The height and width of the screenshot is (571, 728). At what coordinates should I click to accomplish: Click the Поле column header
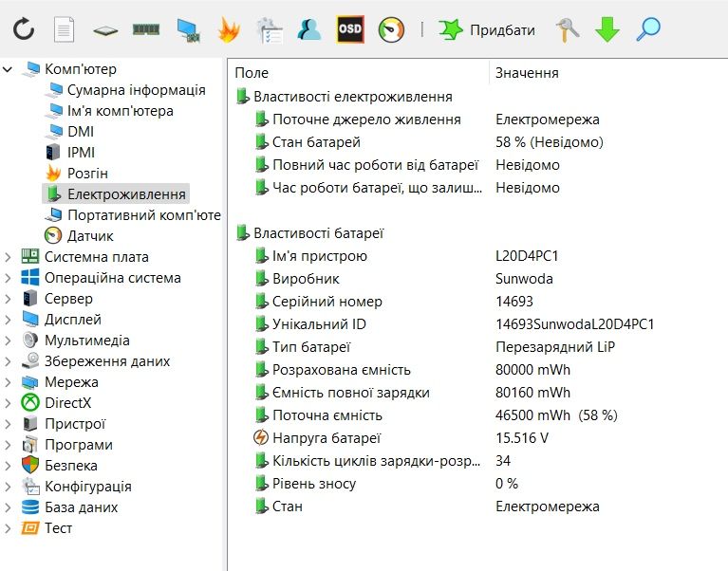click(360, 73)
